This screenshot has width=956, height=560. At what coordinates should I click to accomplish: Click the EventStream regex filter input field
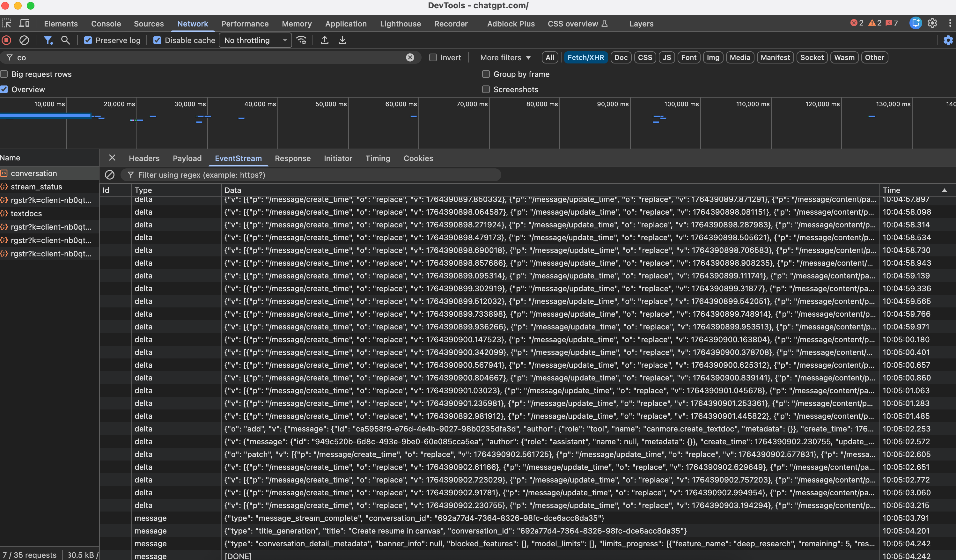tap(311, 175)
